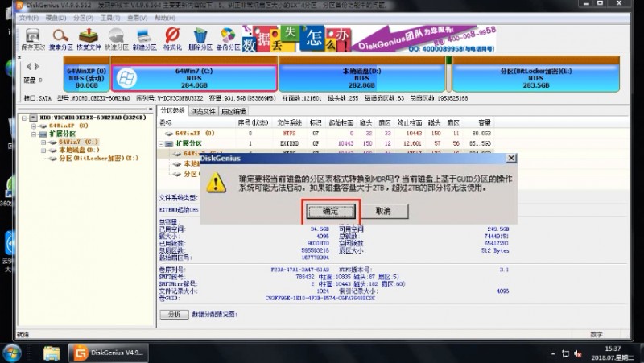Click the 851.5GB capacity cell
644x363 pixels.
481,144
